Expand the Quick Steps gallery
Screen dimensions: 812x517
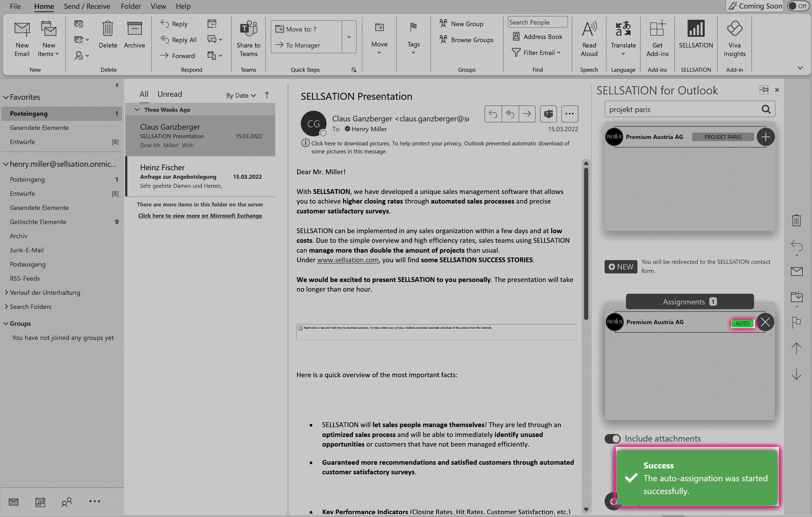349,37
